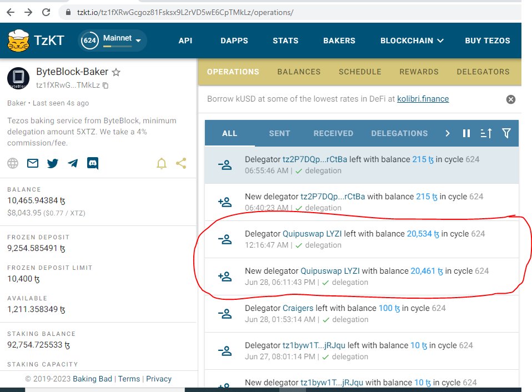The width and height of the screenshot is (532, 392).
Task: Open the Privacy footer link
Action: (158, 379)
